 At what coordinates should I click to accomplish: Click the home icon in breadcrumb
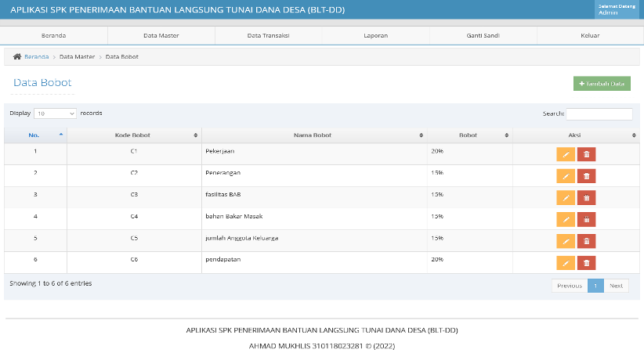pyautogui.click(x=16, y=56)
